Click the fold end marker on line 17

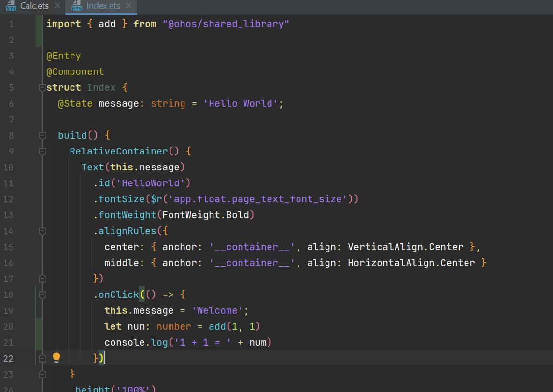click(43, 279)
